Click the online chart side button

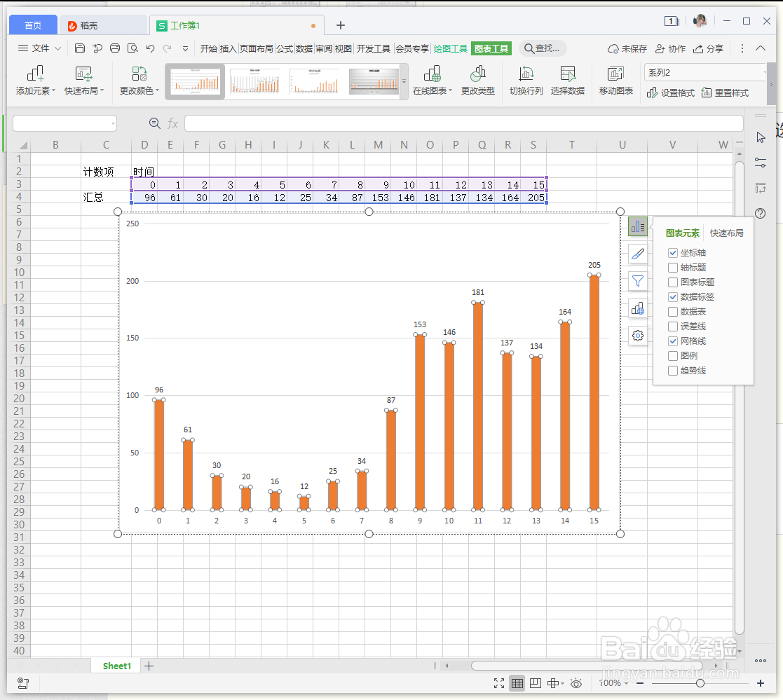point(638,308)
